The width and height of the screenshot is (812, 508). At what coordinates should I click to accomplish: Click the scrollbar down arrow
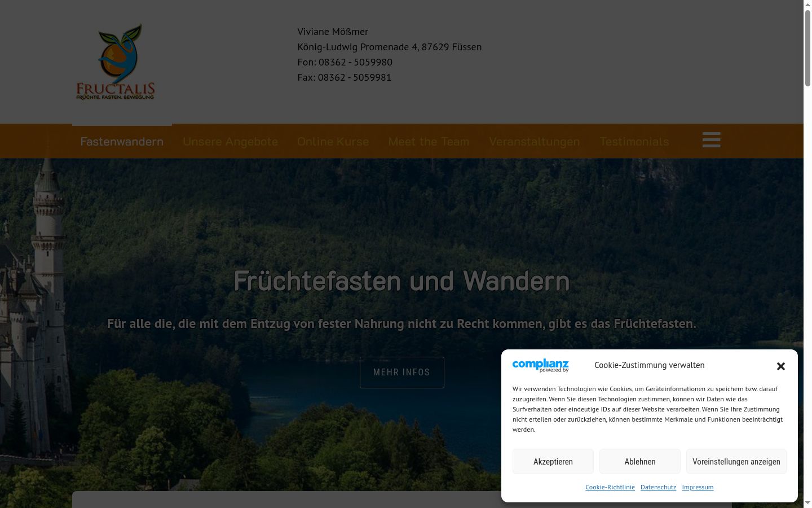point(807,503)
